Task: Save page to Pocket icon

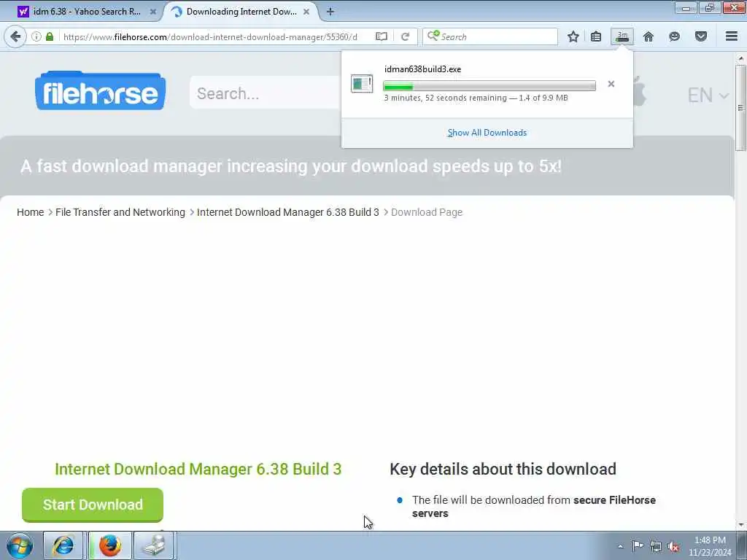Action: (x=701, y=36)
